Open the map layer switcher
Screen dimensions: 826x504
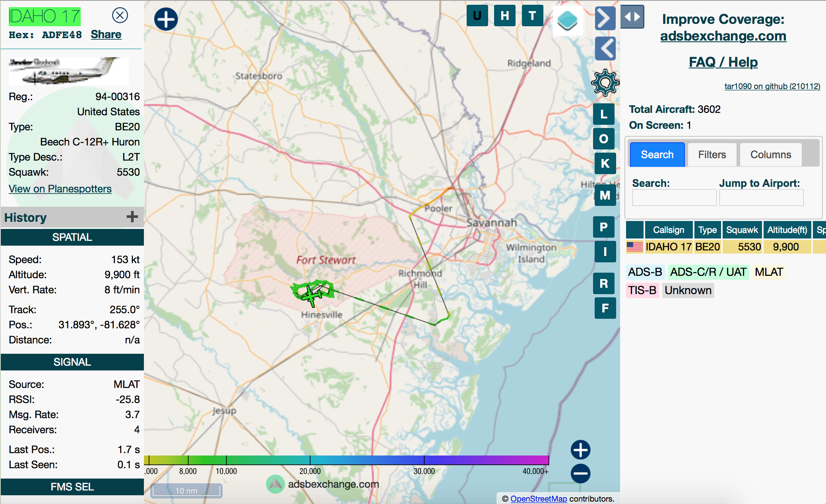click(568, 20)
